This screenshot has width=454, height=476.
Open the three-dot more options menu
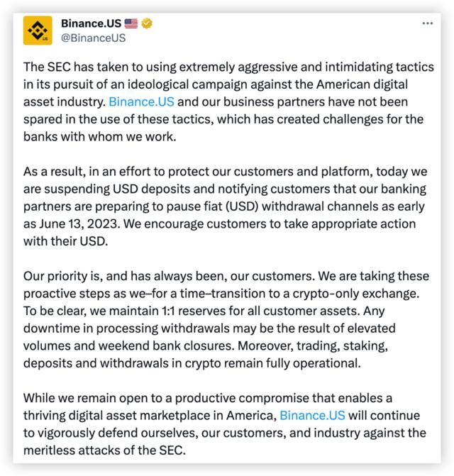[427, 23]
